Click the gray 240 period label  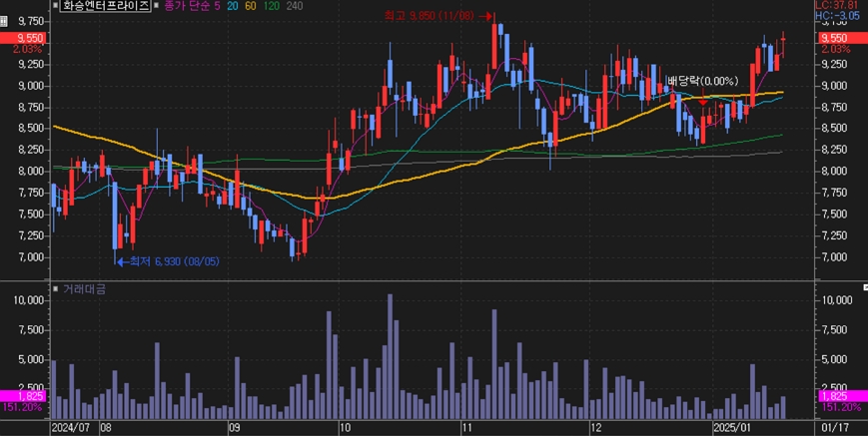pyautogui.click(x=295, y=6)
